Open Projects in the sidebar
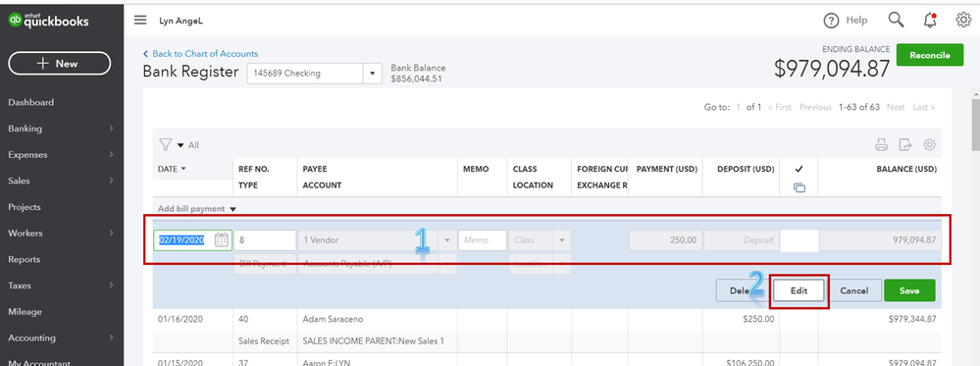 click(x=25, y=207)
